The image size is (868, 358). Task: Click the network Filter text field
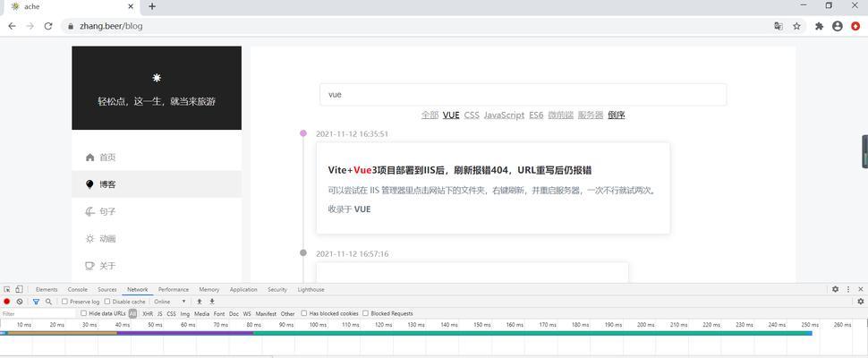(38, 314)
